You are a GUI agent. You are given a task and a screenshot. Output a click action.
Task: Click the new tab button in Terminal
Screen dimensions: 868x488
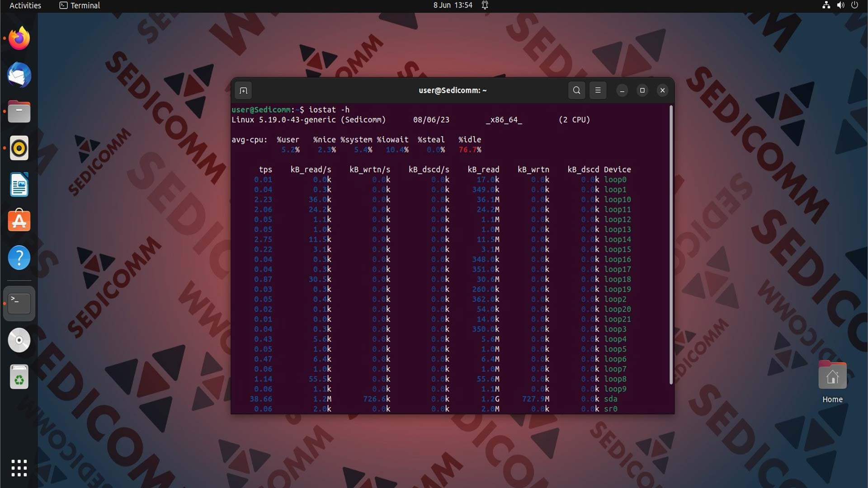pos(243,90)
